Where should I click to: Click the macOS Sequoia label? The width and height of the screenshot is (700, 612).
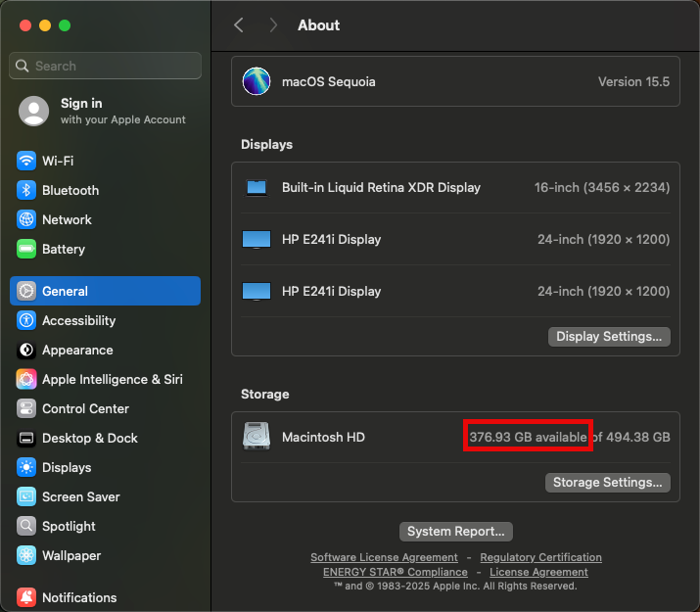coord(329,81)
